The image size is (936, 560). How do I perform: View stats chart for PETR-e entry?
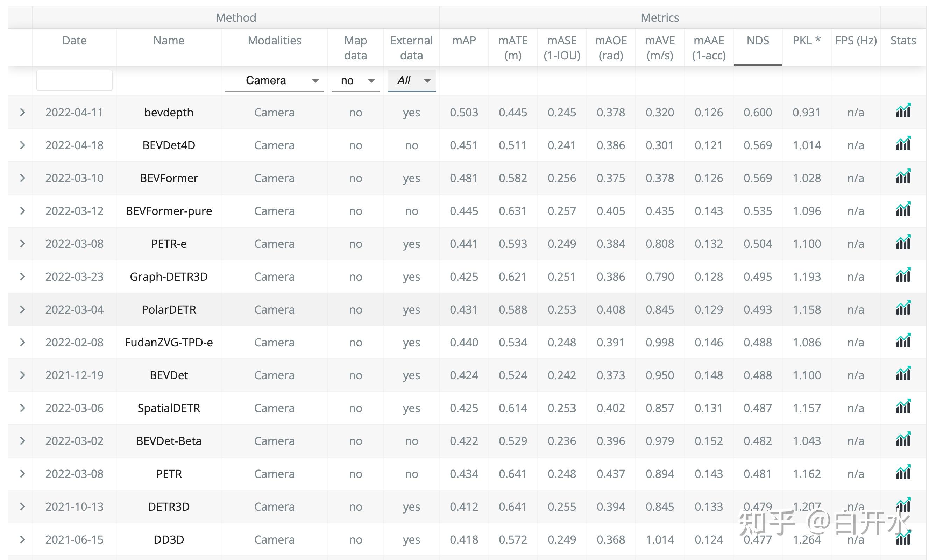903,243
